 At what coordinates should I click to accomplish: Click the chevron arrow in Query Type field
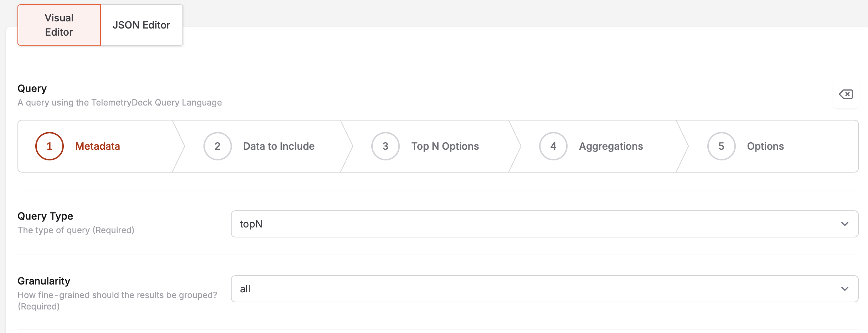[x=844, y=224]
